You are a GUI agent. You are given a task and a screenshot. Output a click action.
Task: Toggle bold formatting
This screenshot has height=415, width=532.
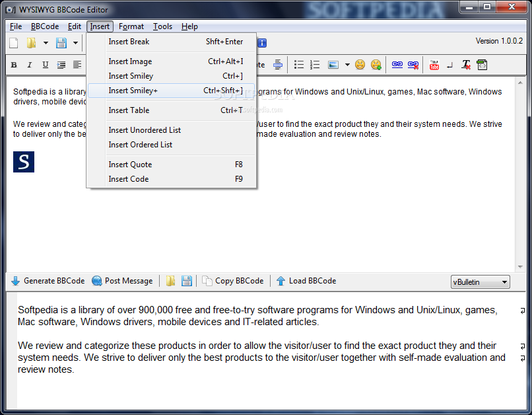[x=14, y=65]
